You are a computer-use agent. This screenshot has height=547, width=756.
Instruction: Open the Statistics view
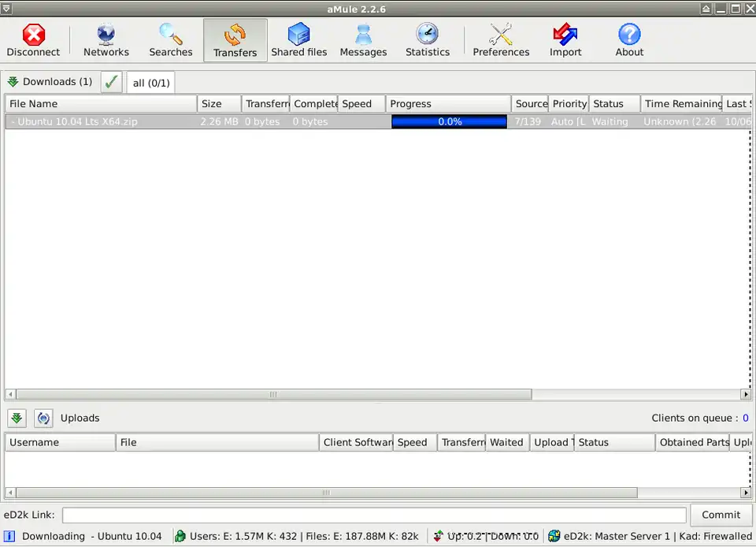[428, 40]
